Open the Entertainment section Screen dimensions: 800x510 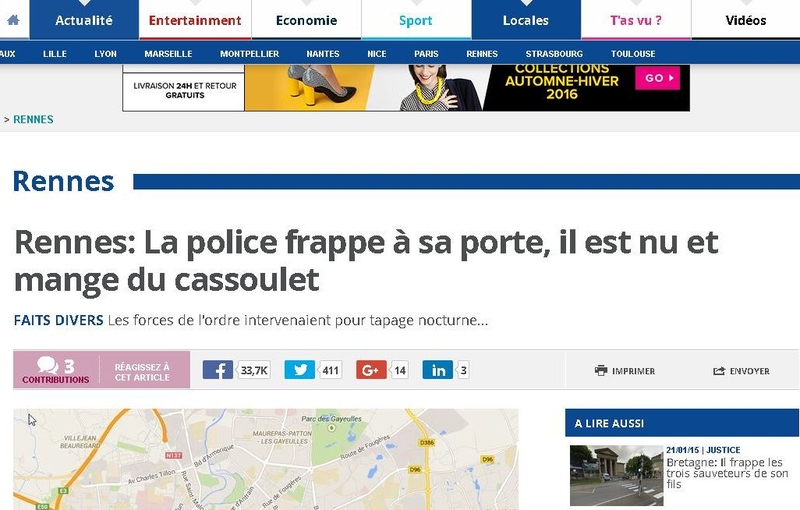[195, 20]
